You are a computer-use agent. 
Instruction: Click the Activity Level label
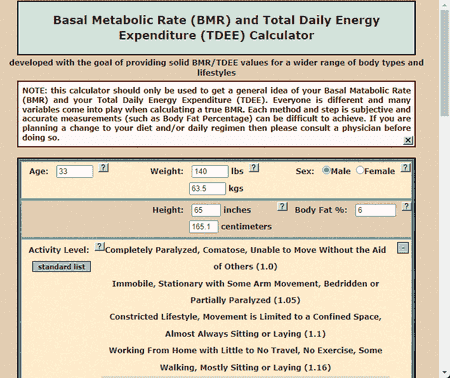[x=59, y=250]
